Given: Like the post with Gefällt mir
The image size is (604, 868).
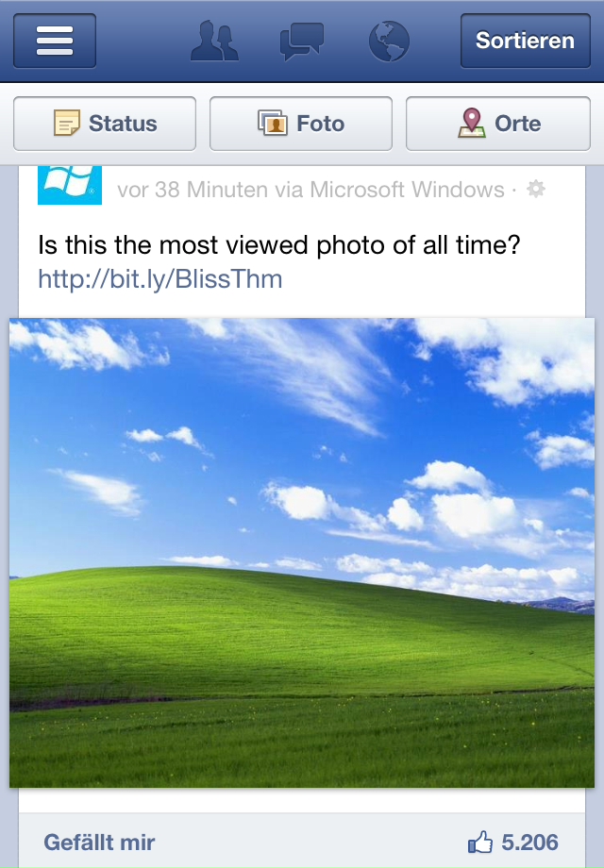Looking at the screenshot, I should click(x=100, y=843).
